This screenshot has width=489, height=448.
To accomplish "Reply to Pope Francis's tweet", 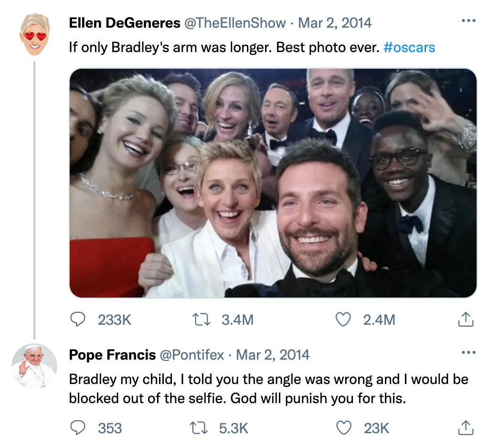I will 78,428.
